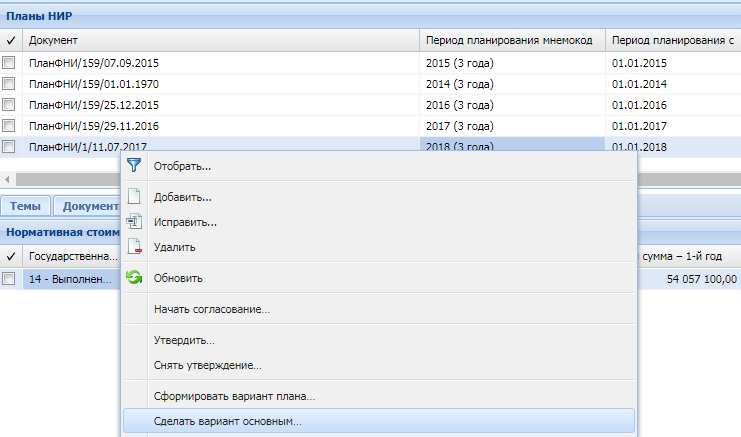The image size is (741, 437).
Task: Click the green refresh icon for Обновить
Action: [x=134, y=277]
